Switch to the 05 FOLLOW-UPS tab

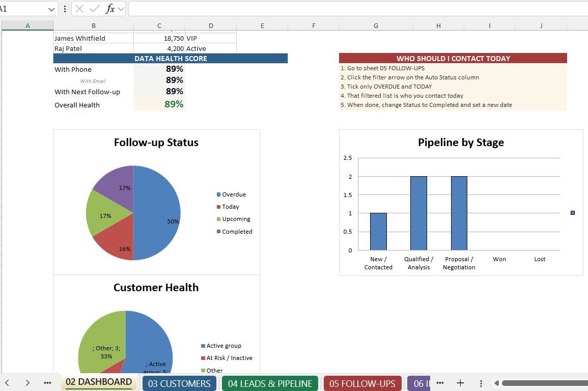[x=362, y=383]
